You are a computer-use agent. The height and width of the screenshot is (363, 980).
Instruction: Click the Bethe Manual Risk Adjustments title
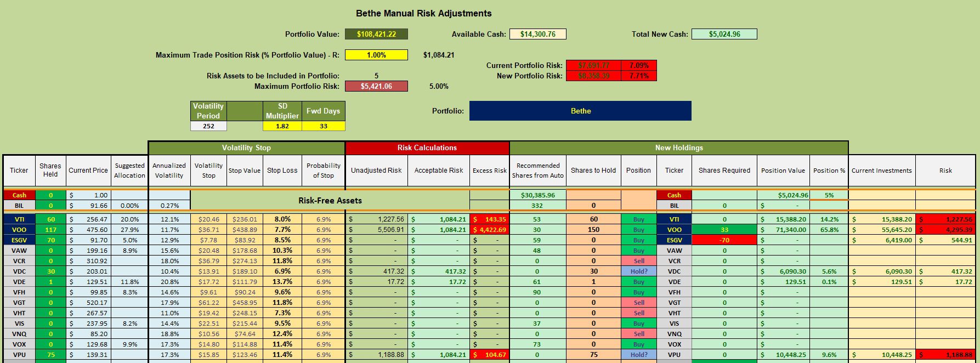tap(423, 13)
